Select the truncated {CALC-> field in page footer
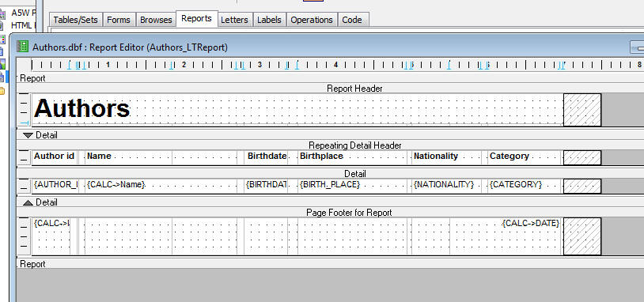This screenshot has height=302, width=644. click(x=51, y=223)
